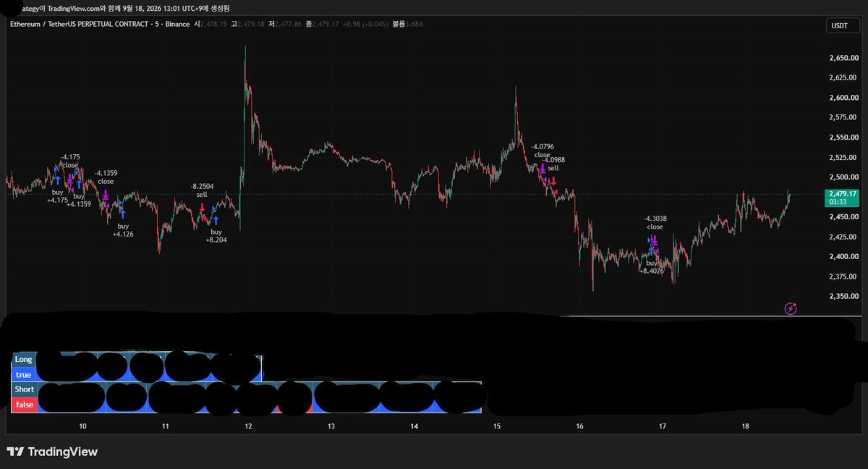868x469 pixels.
Task: Click the buy +4.126 trade label
Action: (123, 229)
